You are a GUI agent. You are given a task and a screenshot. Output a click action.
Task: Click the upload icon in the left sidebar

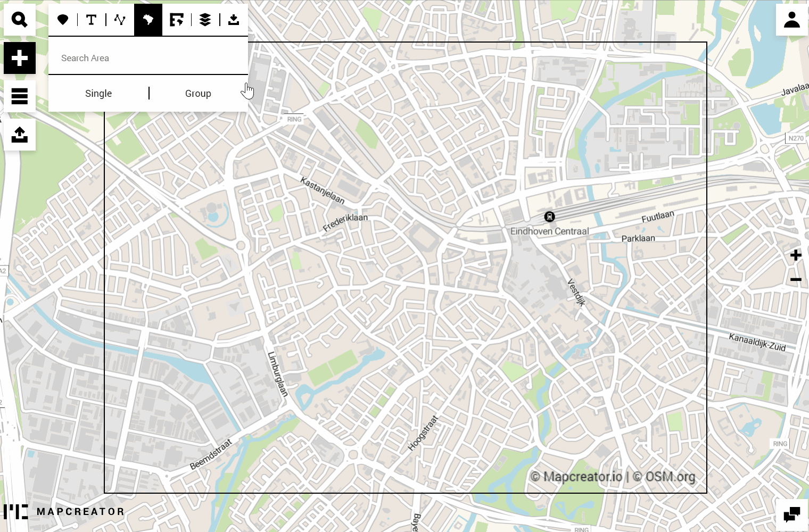click(20, 135)
